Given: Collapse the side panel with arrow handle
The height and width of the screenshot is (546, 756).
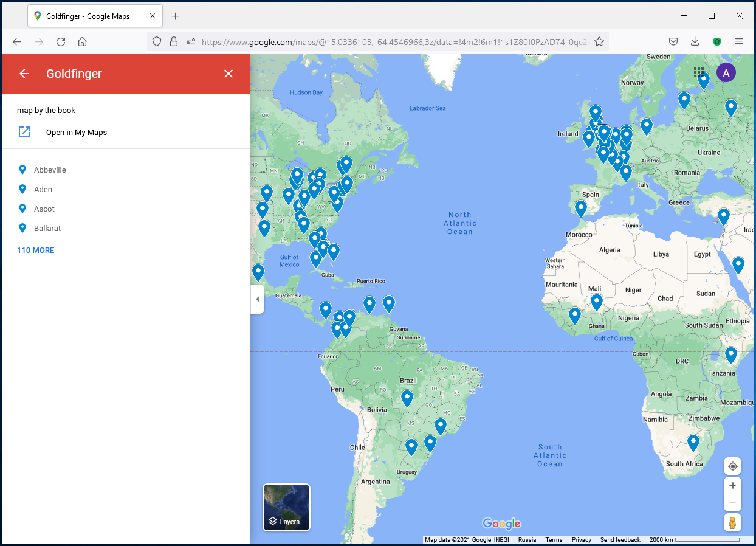Looking at the screenshot, I should point(257,299).
